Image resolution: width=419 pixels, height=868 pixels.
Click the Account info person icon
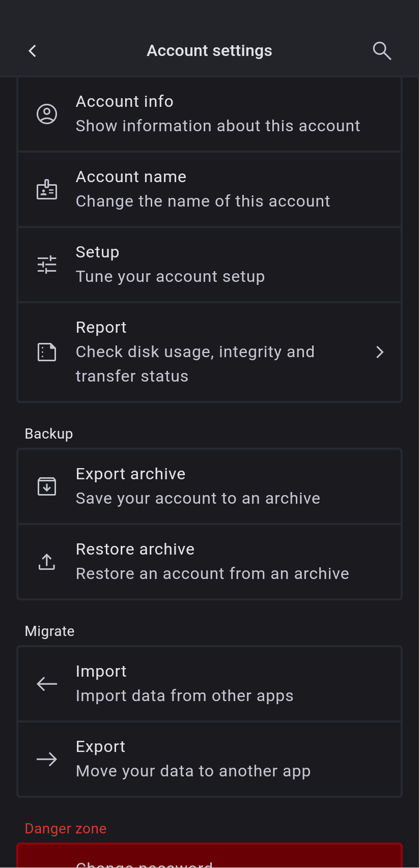point(47,114)
